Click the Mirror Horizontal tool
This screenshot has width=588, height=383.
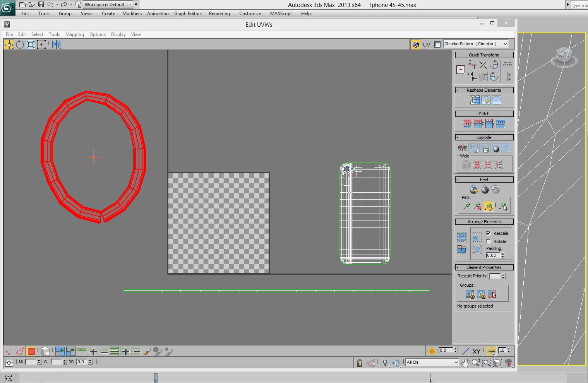(57, 44)
